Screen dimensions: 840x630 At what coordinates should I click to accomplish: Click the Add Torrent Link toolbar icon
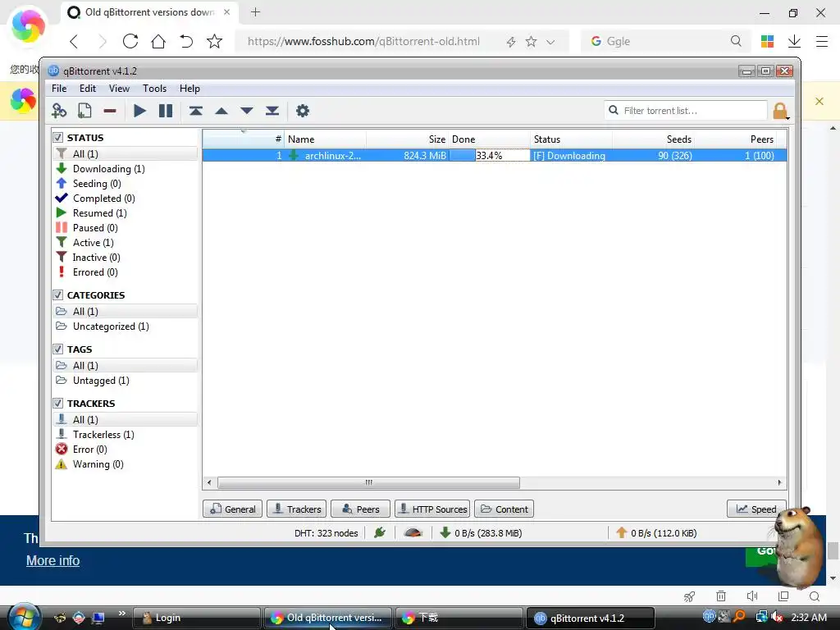[x=59, y=111]
